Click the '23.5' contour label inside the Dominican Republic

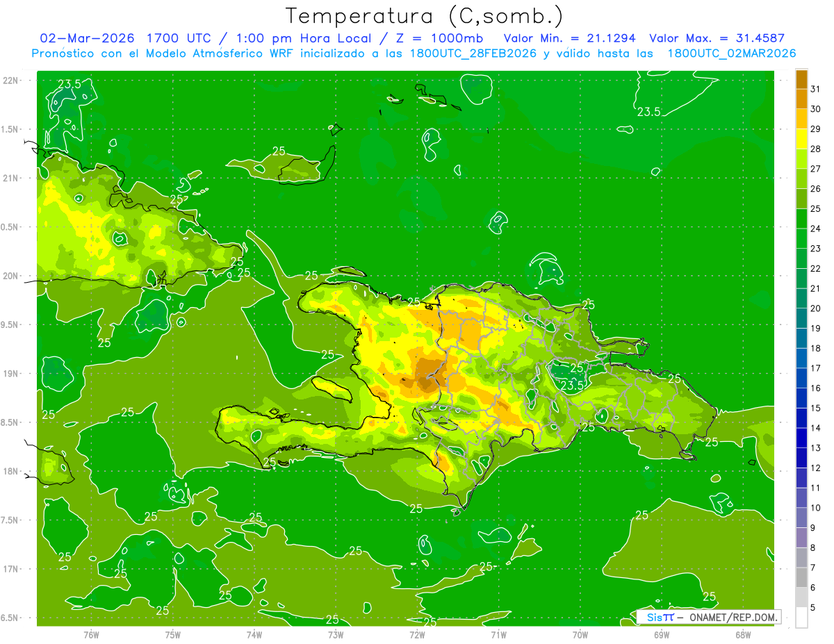coord(571,385)
